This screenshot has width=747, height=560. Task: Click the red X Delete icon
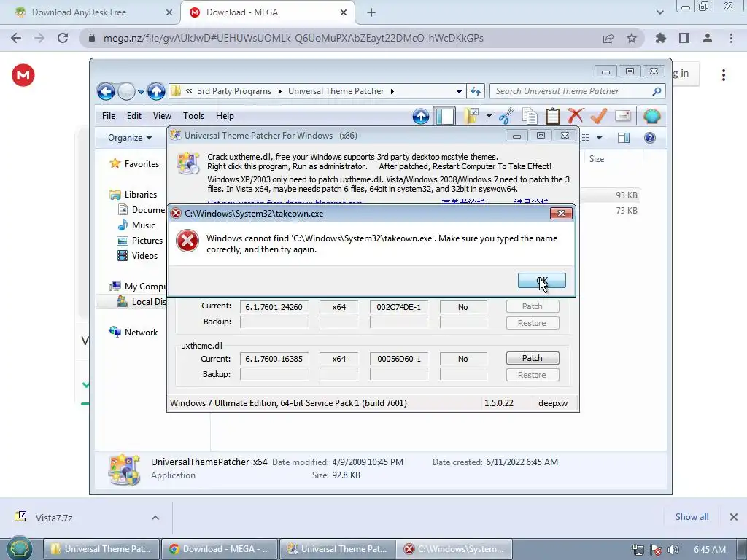(576, 116)
